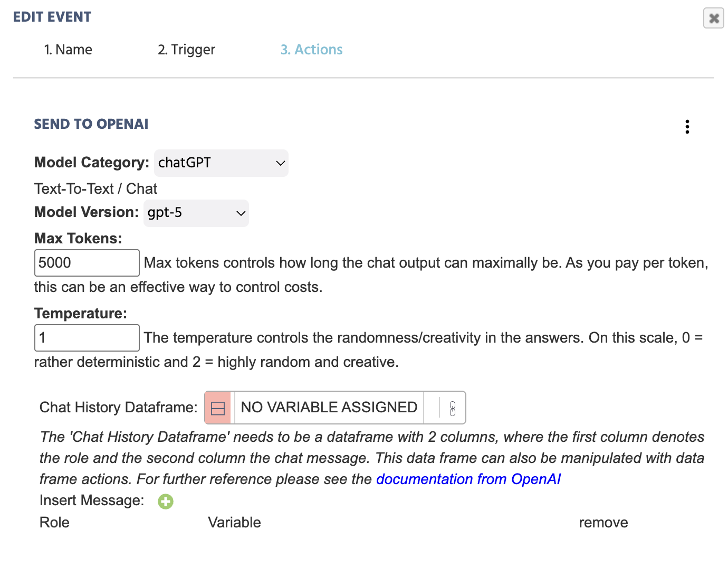Click the Role column header
This screenshot has width=728, height=567.
coord(54,522)
